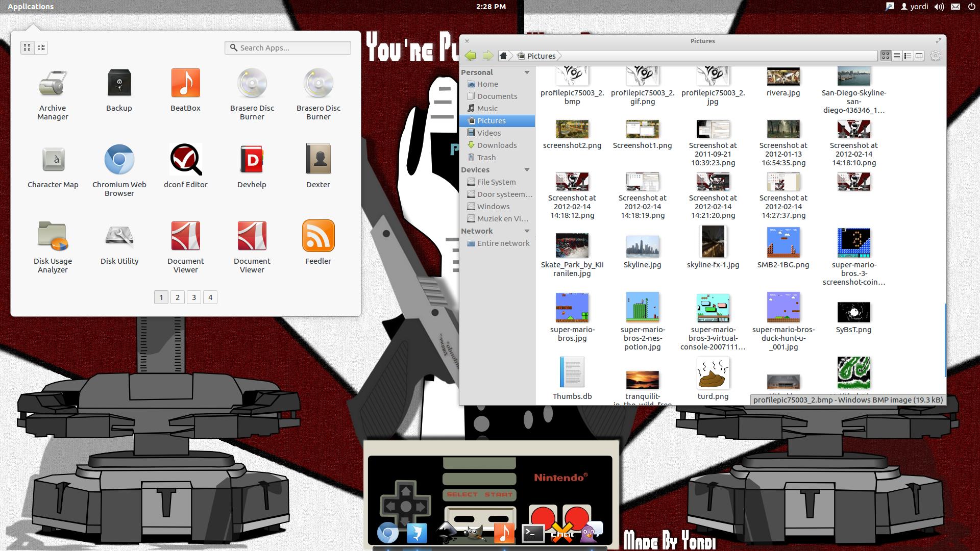Click the Search Apps field

coord(288,47)
